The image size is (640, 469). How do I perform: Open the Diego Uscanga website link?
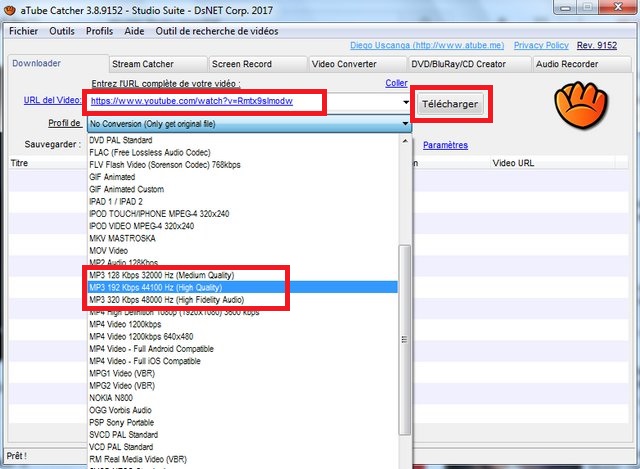(427, 45)
